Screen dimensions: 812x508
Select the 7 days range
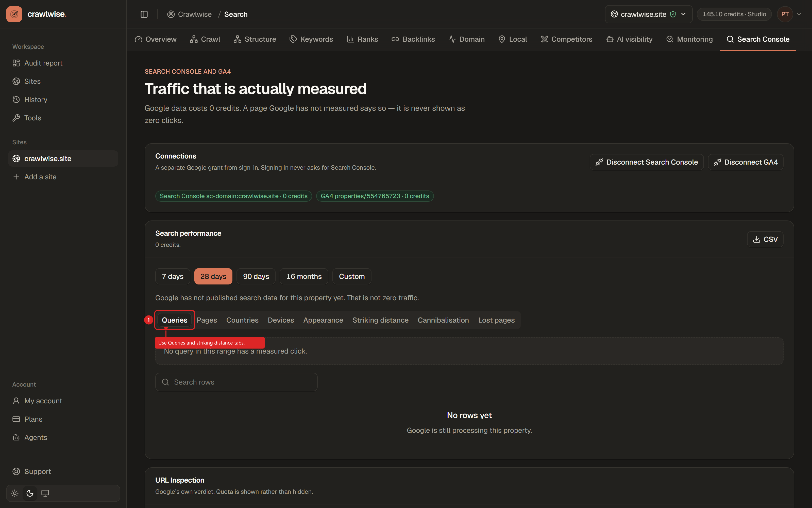click(173, 277)
